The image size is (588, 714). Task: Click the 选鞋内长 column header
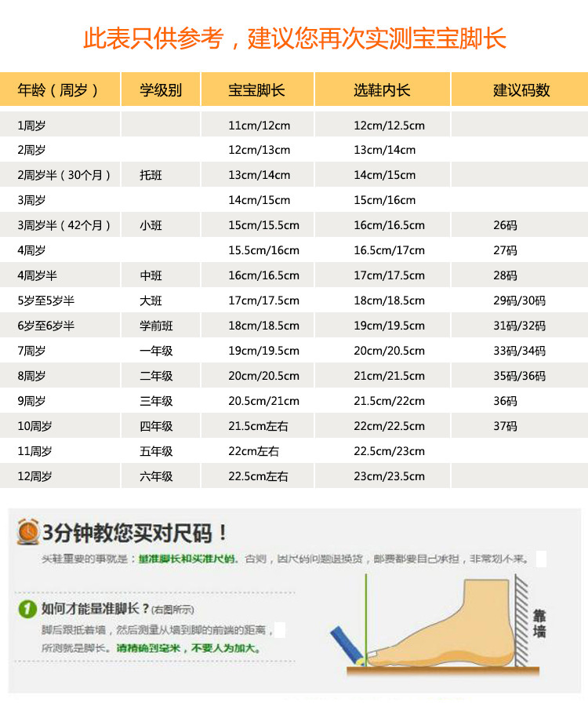coord(383,89)
